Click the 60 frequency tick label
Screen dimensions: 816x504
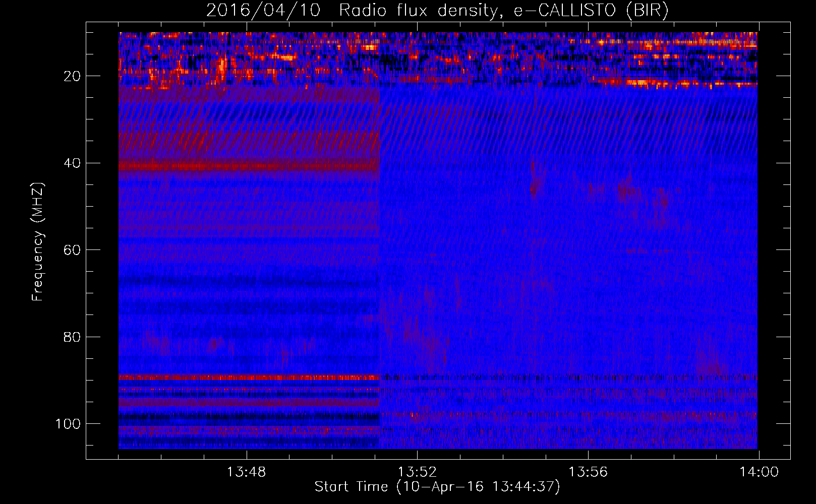[72, 250]
